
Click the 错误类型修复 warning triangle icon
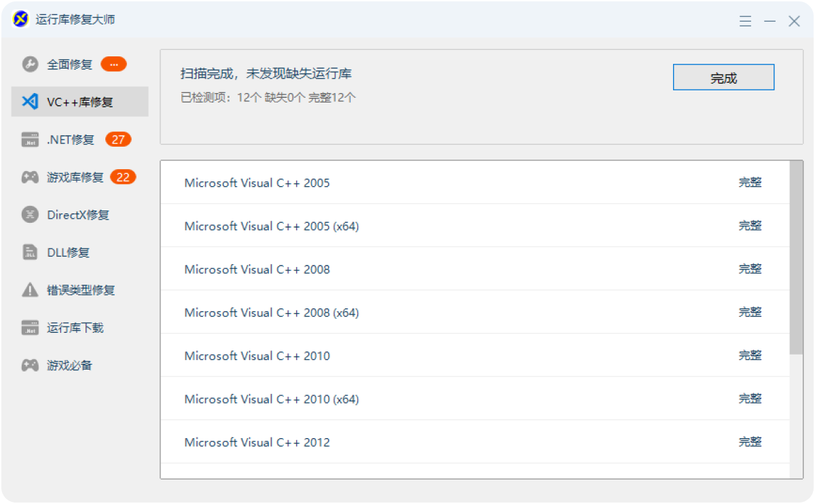30,290
